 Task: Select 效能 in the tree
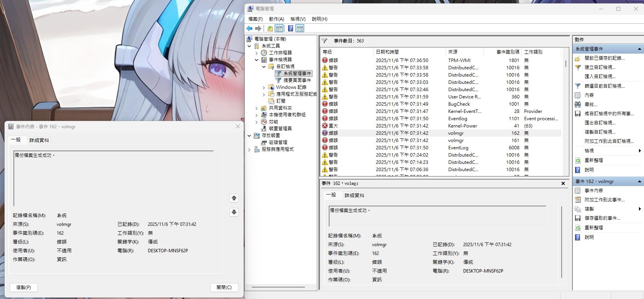click(274, 121)
